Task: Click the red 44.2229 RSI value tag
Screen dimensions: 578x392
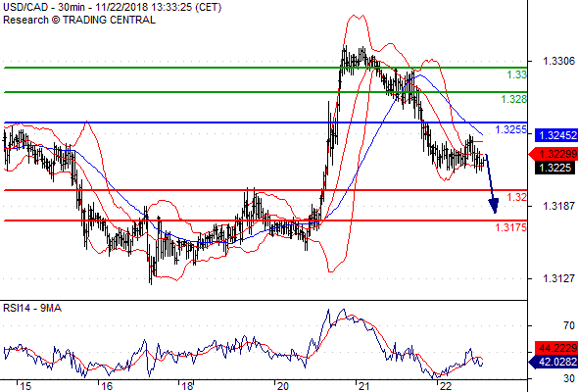Action: 556,348
